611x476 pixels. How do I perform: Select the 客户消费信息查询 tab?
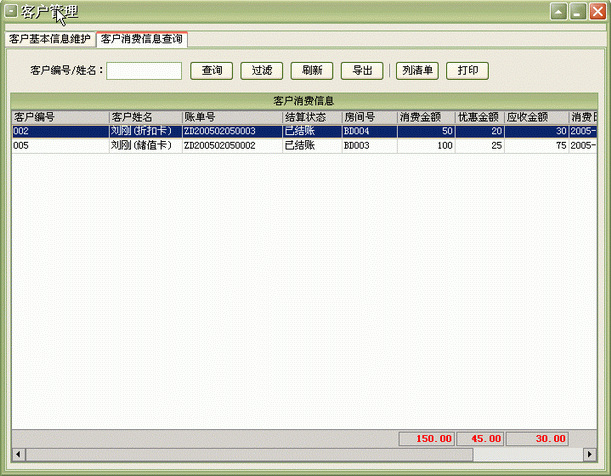[x=142, y=39]
